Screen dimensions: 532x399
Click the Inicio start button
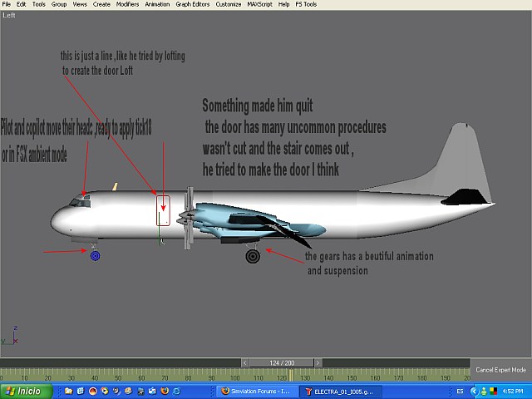click(25, 391)
